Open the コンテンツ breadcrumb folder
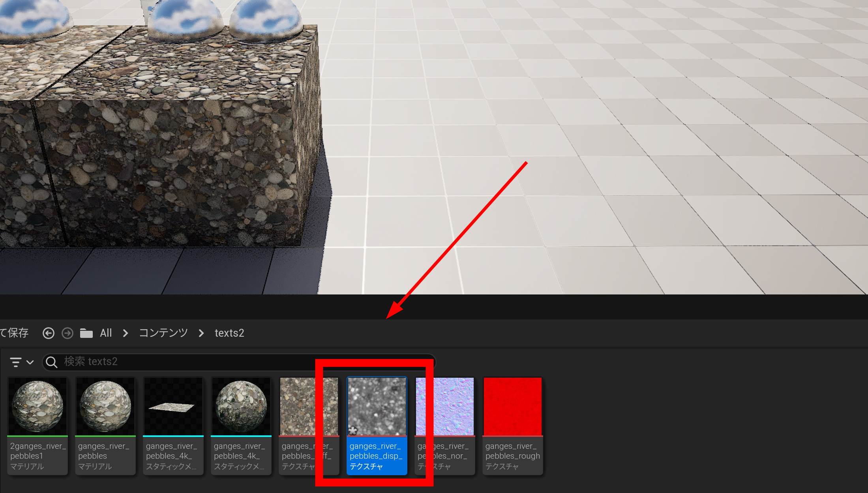Screen dimensions: 868x493 coord(163,333)
